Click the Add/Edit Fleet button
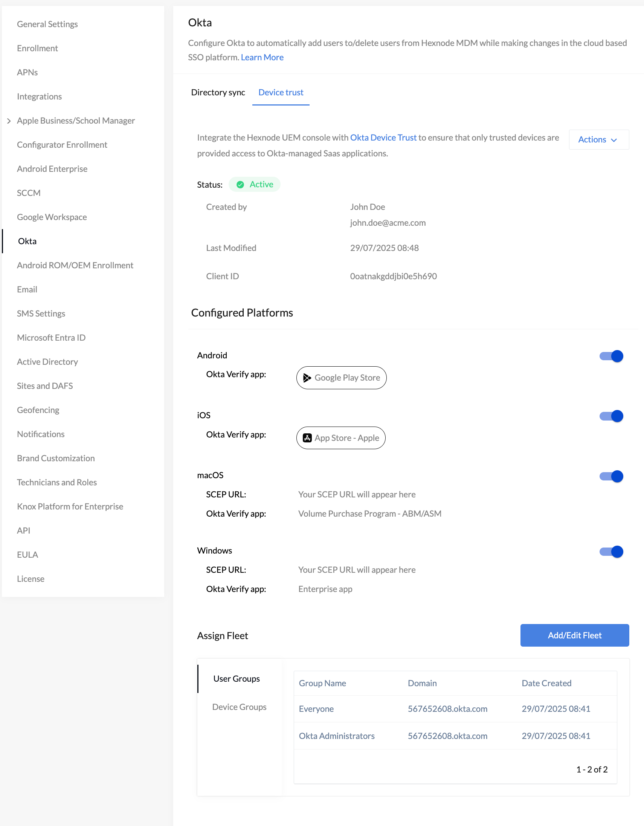The height and width of the screenshot is (826, 644). [574, 635]
